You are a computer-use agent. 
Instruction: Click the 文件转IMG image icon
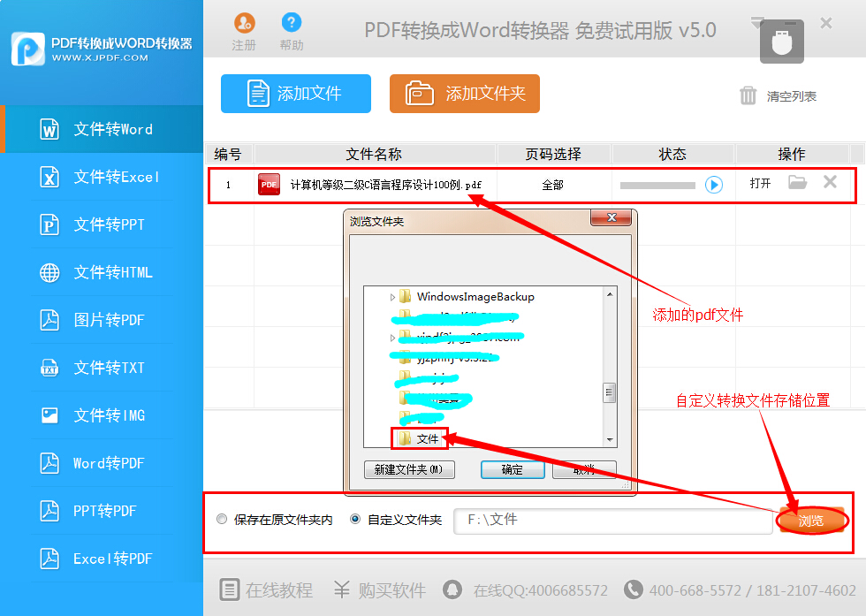pyautogui.click(x=49, y=415)
